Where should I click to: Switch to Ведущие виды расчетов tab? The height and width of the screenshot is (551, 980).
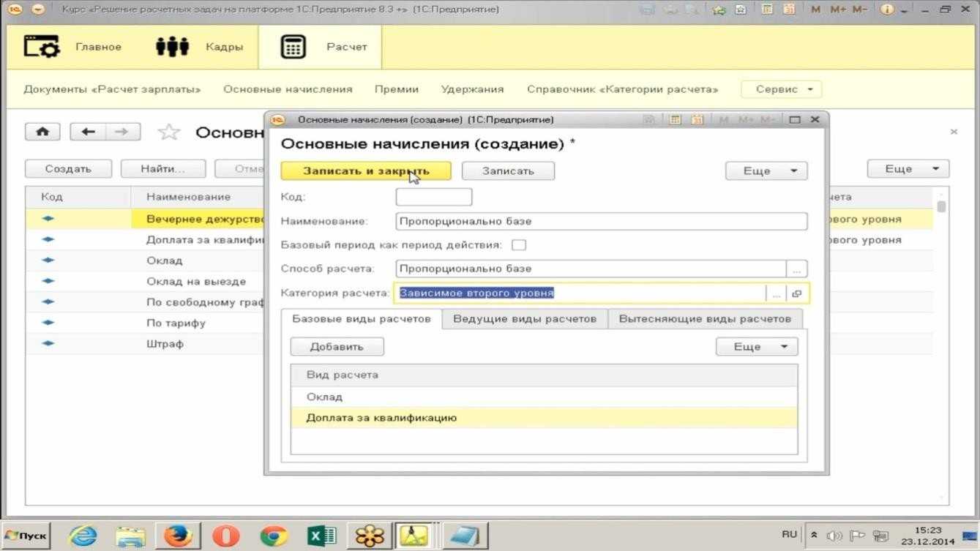point(525,319)
